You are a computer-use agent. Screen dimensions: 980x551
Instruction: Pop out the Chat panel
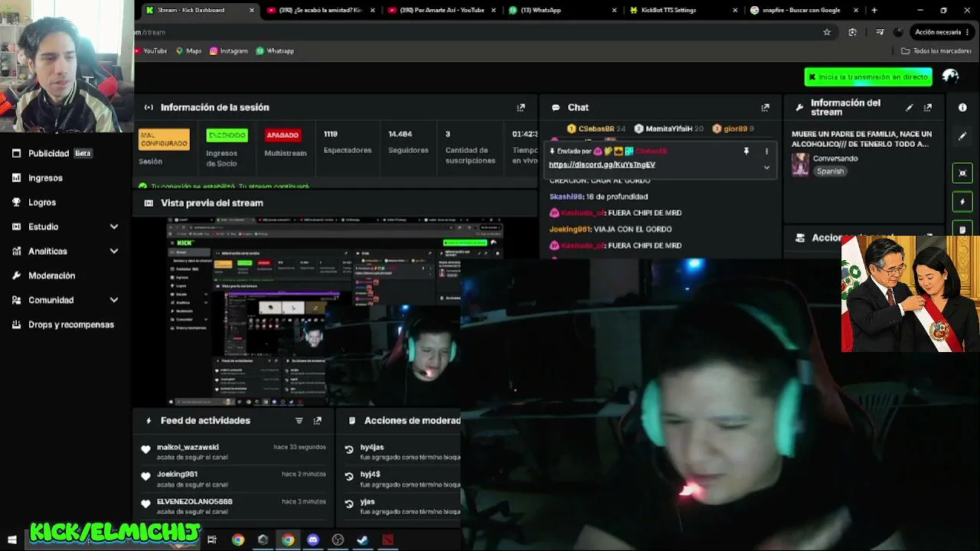tap(765, 107)
